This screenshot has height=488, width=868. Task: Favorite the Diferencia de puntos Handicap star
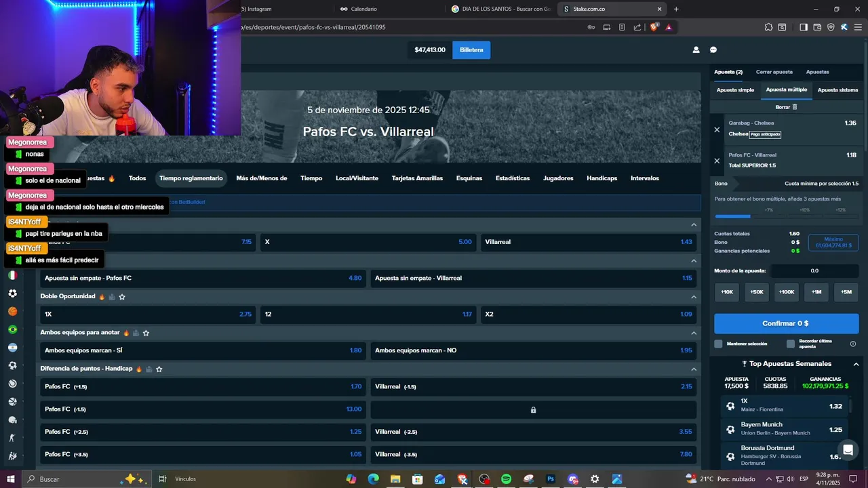pyautogui.click(x=159, y=369)
